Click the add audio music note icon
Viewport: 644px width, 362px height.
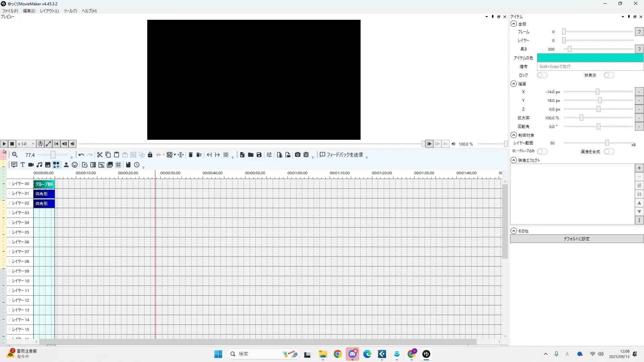40,165
